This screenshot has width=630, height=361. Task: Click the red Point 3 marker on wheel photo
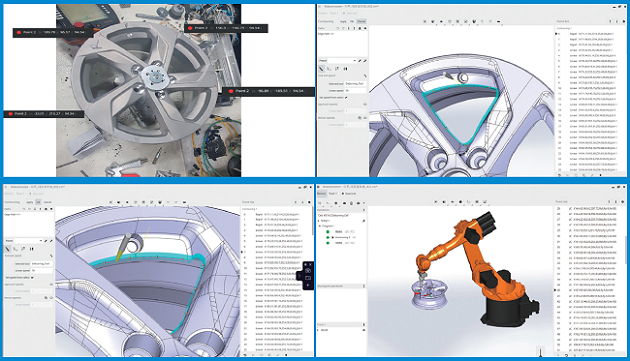click(19, 32)
